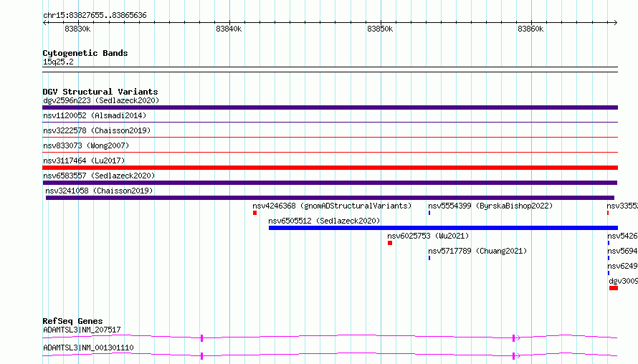Open the cut-off nsv6249 variant label
The image size is (638, 364).
click(622, 266)
